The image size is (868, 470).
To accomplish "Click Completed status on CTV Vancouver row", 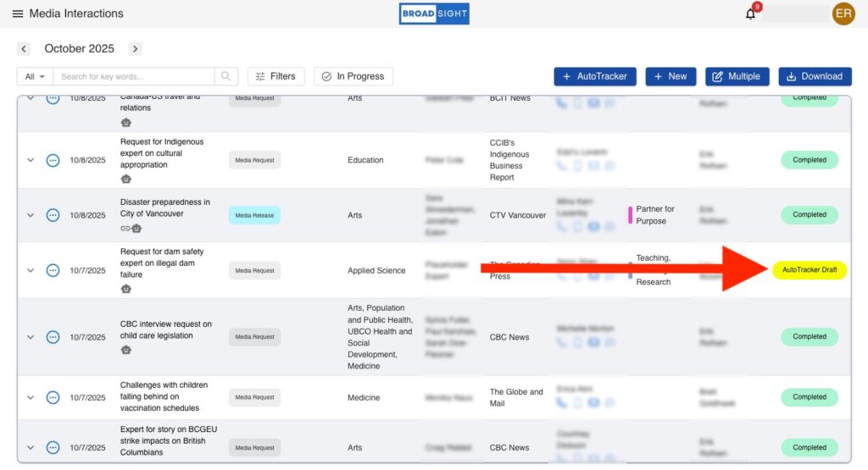I will (x=810, y=214).
